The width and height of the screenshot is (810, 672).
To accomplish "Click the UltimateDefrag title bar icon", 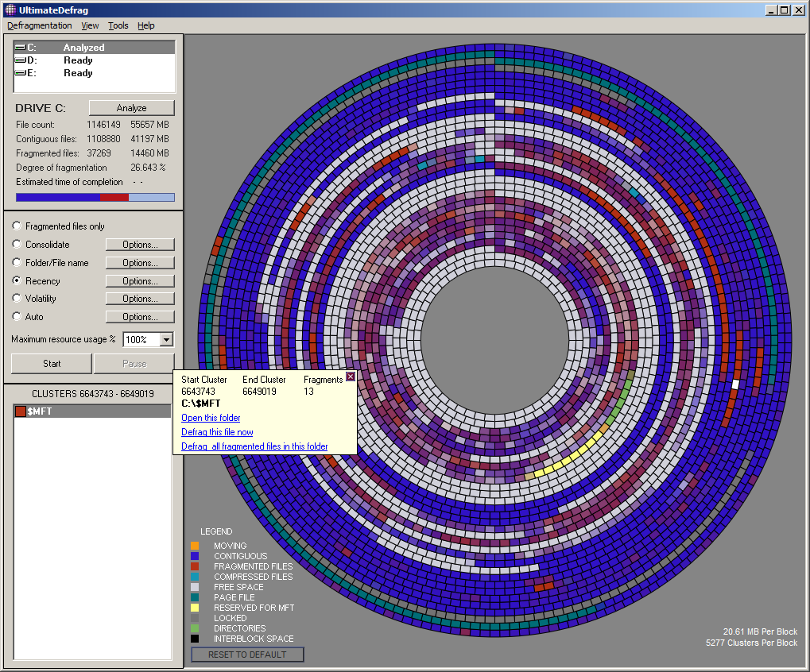I will click(x=10, y=10).
